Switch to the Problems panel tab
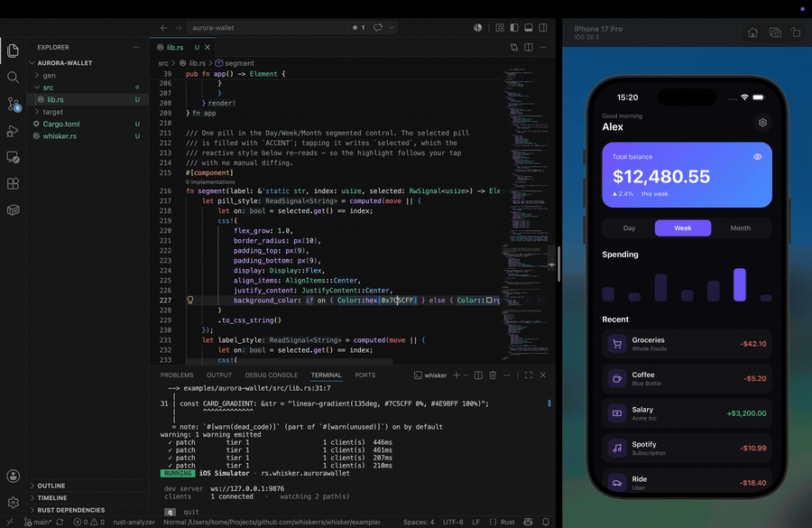This screenshot has width=812, height=528. [177, 375]
